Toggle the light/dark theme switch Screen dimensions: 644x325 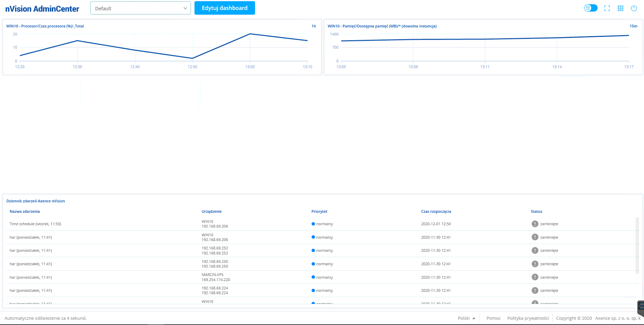click(590, 8)
